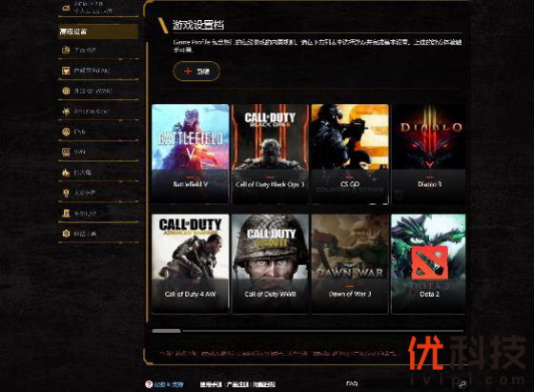Click the help question mark icon
Screen dimensions: 534x392
[149, 384]
